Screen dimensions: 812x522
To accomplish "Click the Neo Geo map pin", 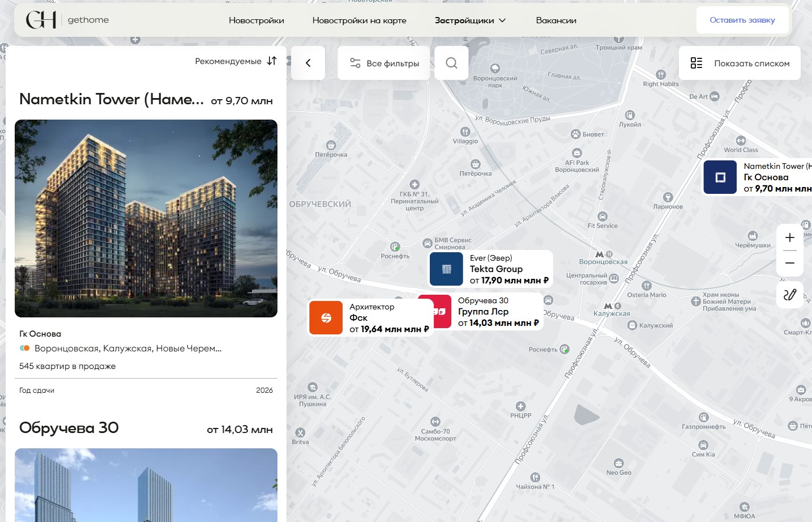I will coord(618,463).
